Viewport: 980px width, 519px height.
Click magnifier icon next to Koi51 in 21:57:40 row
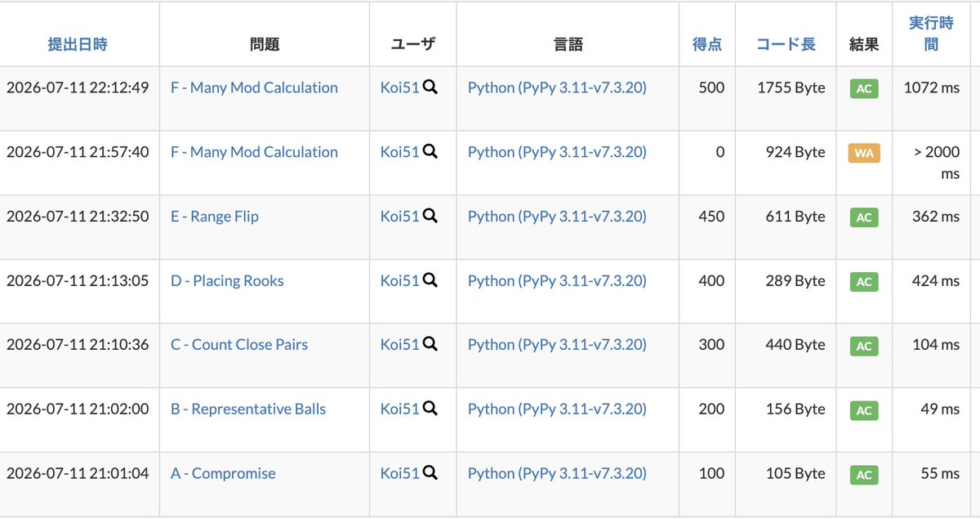tap(430, 152)
